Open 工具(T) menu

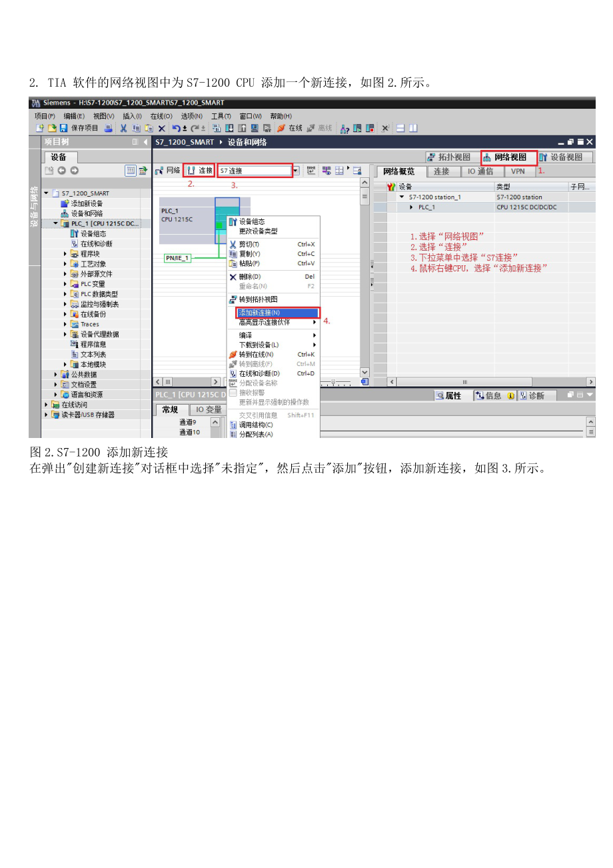[221, 116]
